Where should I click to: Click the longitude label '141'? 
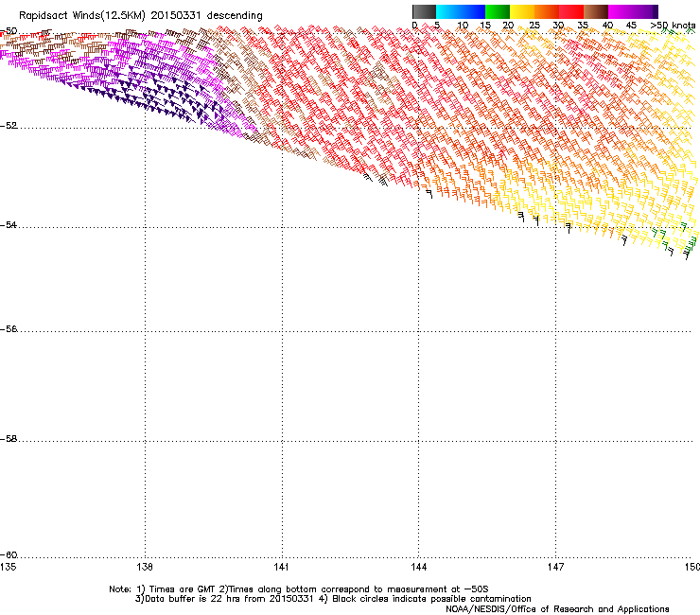281,567
